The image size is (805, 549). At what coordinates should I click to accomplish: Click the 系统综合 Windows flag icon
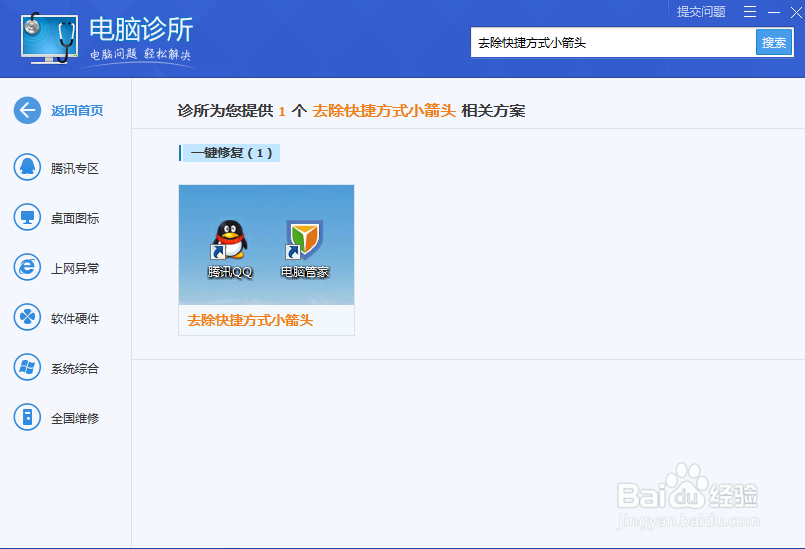(27, 367)
